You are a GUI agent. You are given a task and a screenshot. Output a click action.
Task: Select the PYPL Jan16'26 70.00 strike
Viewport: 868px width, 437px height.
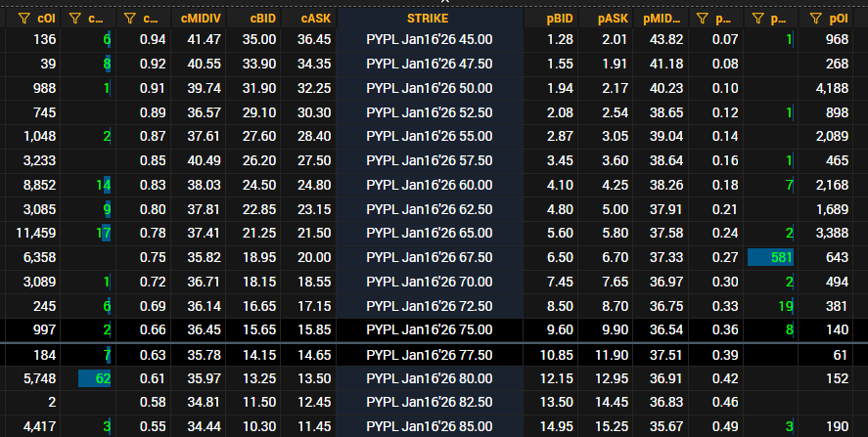point(429,283)
